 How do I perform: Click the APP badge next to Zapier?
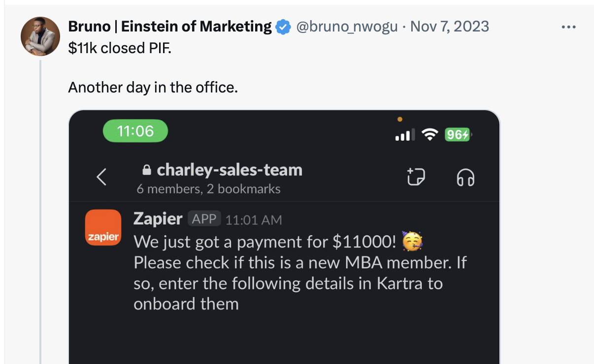204,219
